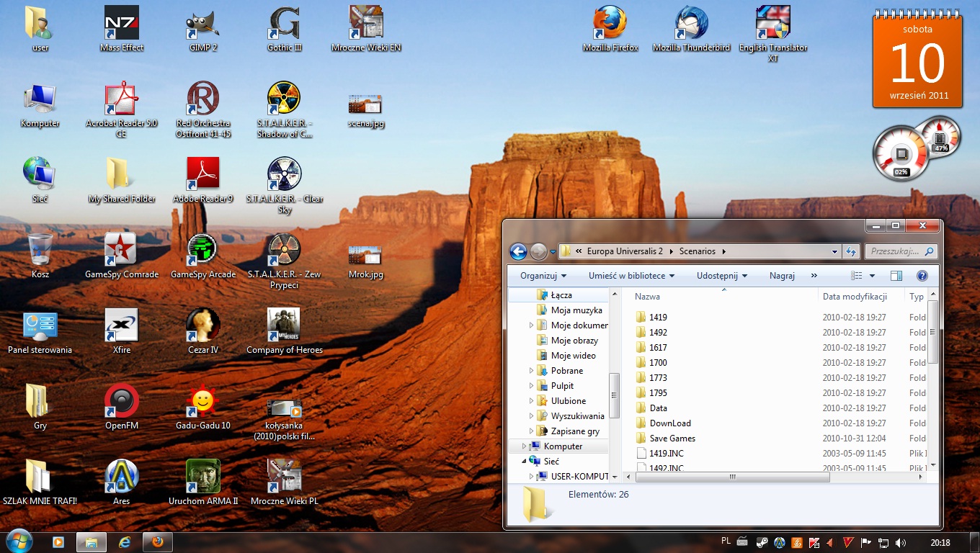The width and height of the screenshot is (980, 553).
Task: Select the Kosz recycle bin icon
Action: (x=40, y=251)
